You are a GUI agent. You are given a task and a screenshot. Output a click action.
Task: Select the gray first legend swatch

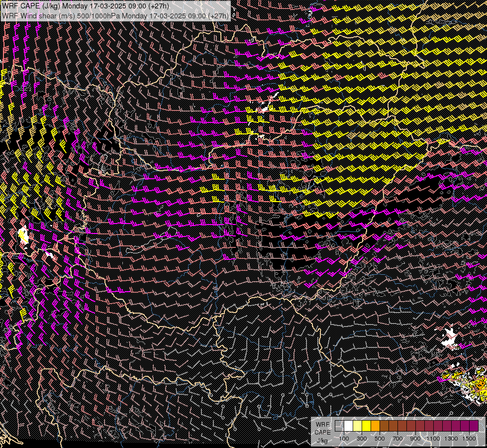pyautogui.click(x=339, y=426)
